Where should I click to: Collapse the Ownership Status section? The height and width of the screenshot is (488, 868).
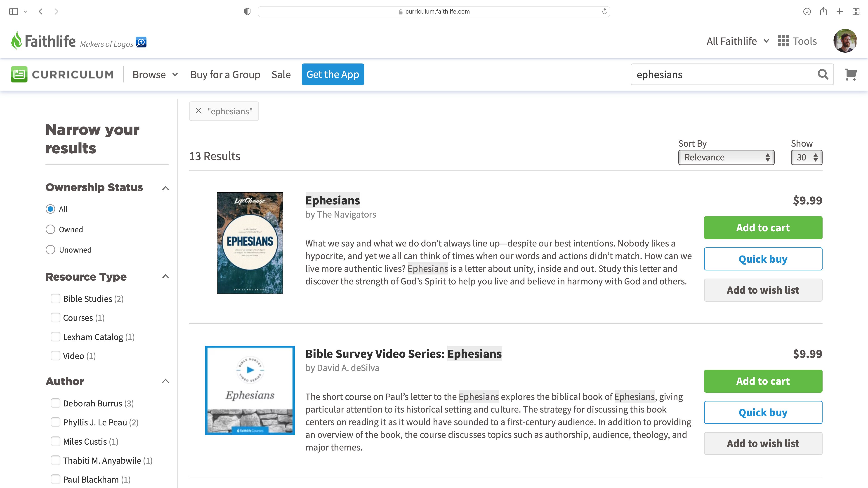tap(165, 188)
